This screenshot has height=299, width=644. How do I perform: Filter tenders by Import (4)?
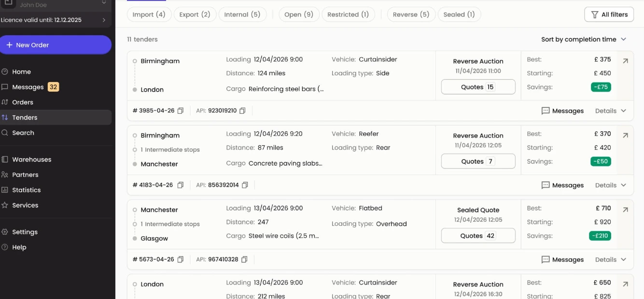coord(149,14)
